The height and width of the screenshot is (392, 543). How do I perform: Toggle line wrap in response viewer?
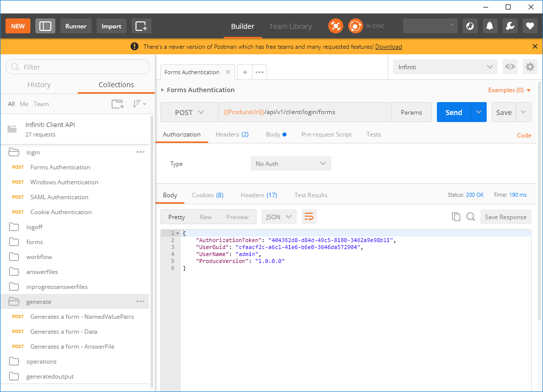click(309, 217)
